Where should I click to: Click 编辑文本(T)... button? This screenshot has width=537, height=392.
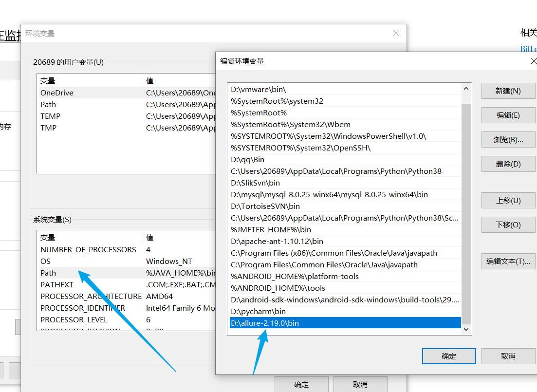coord(508,261)
